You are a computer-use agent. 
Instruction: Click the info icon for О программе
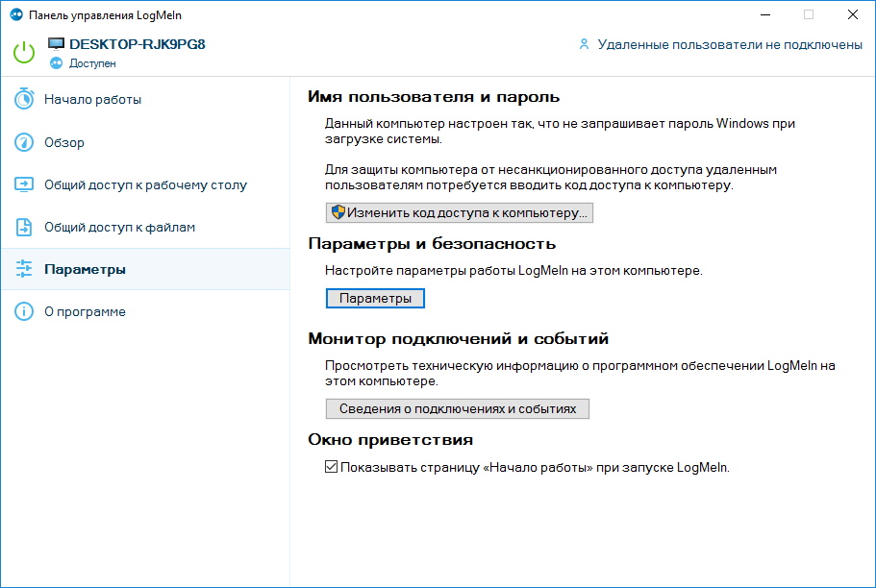pyautogui.click(x=24, y=311)
